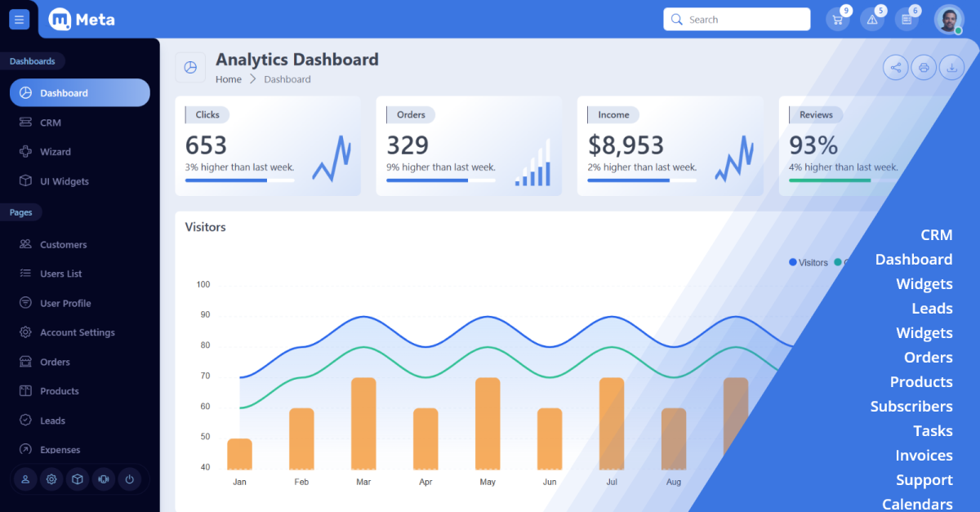Image resolution: width=980 pixels, height=512 pixels.
Task: Click the share icon button
Action: tap(896, 68)
